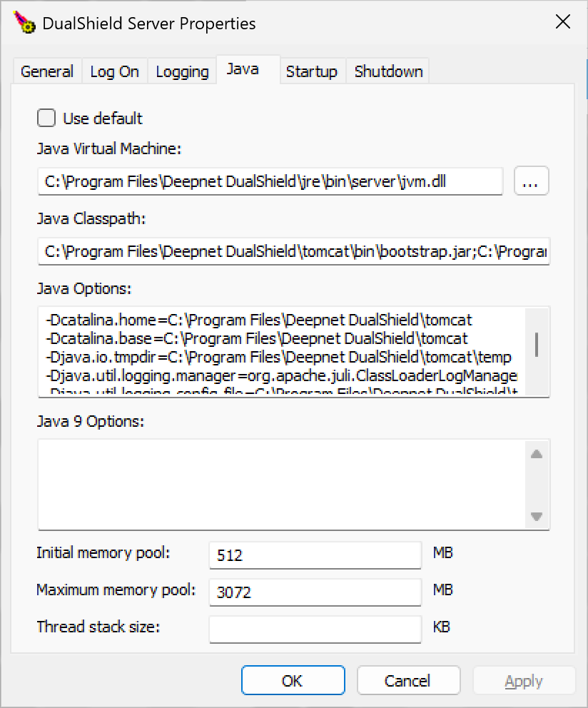The image size is (588, 708).
Task: Click the Java Options scrollbar thumb
Action: (x=536, y=344)
